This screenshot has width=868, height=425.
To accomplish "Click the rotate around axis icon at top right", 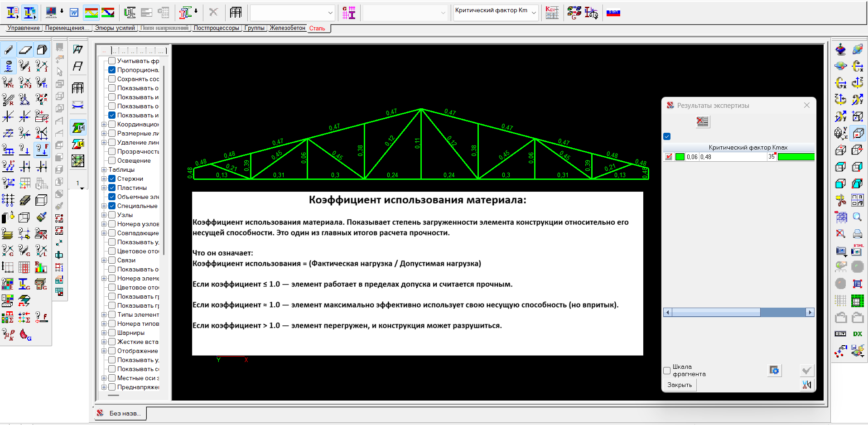I will pyautogui.click(x=857, y=66).
